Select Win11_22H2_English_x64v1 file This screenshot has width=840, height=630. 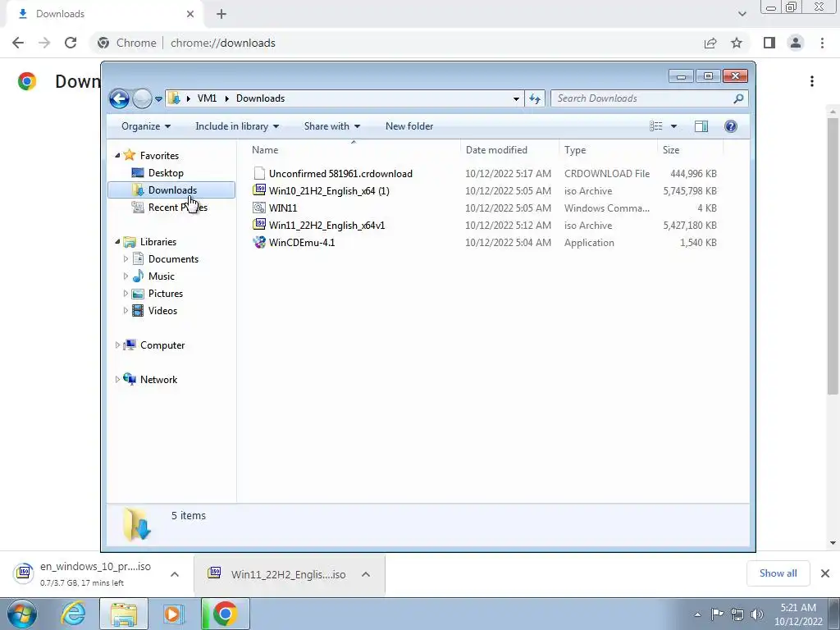pyautogui.click(x=326, y=226)
